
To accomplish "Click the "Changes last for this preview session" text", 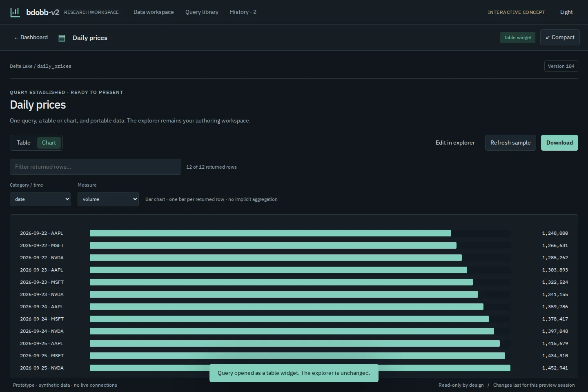I will (x=534, y=385).
